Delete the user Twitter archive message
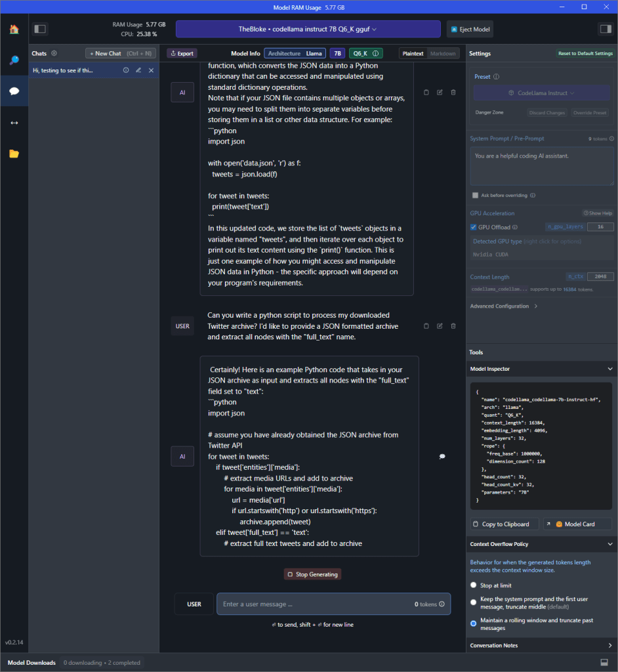Viewport: 618px width, 672px height. coord(453,325)
